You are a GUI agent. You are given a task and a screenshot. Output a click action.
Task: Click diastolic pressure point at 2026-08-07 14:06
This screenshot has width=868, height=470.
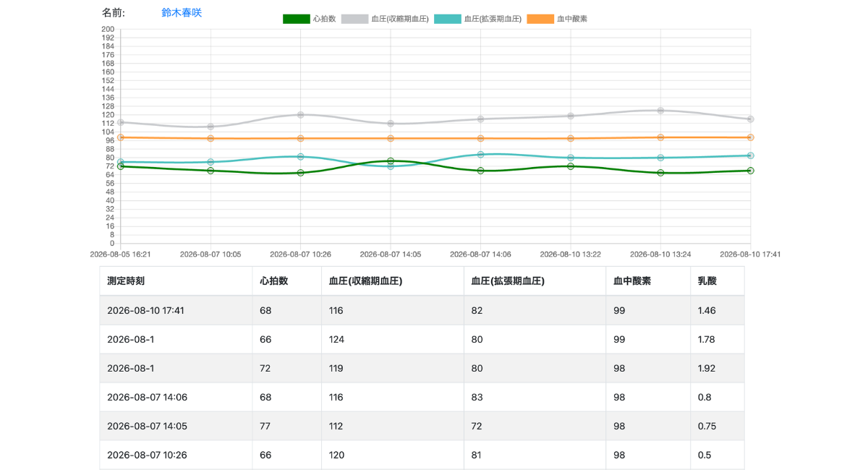point(480,155)
